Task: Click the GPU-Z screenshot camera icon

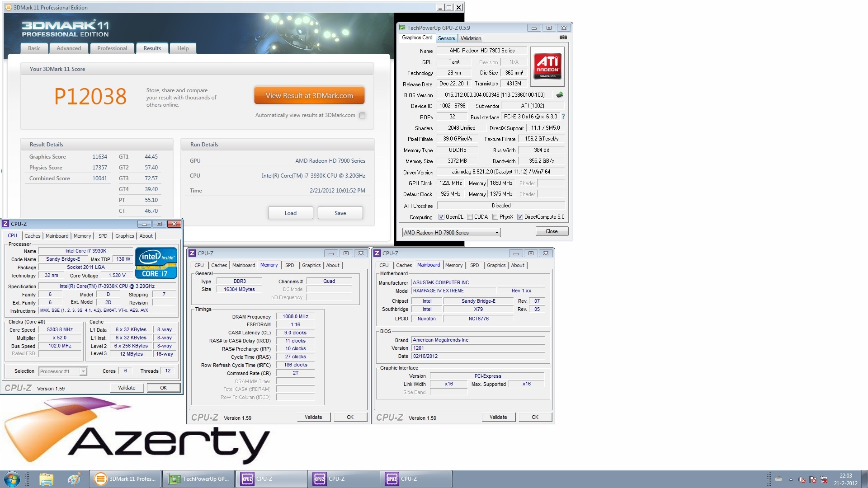Action: [x=563, y=38]
